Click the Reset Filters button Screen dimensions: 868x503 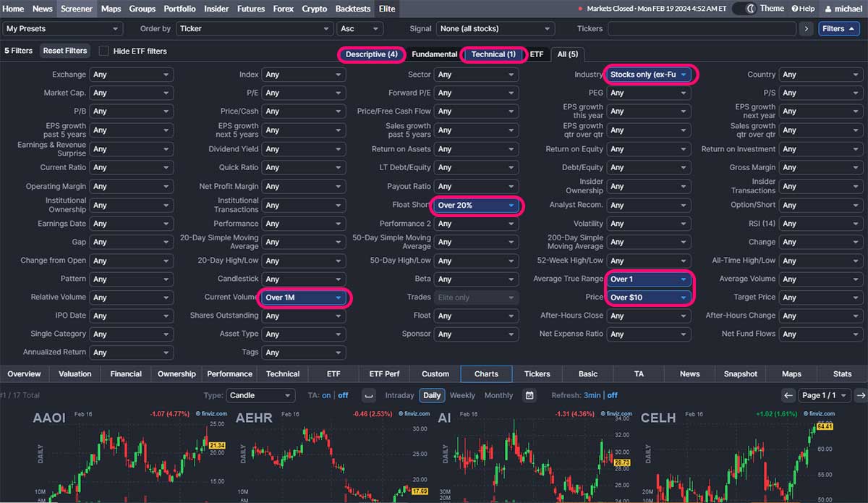point(65,51)
